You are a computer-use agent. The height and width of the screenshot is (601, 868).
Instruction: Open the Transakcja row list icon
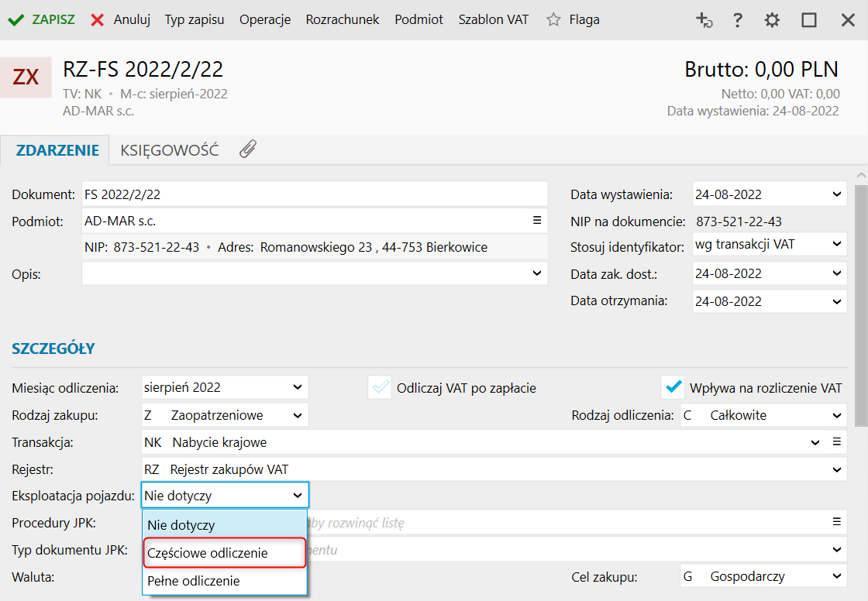tap(837, 442)
